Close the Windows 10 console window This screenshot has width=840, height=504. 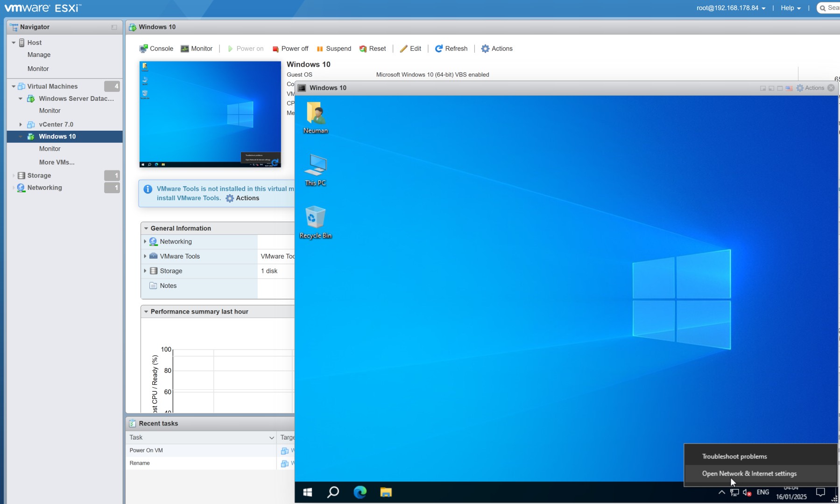tap(831, 88)
